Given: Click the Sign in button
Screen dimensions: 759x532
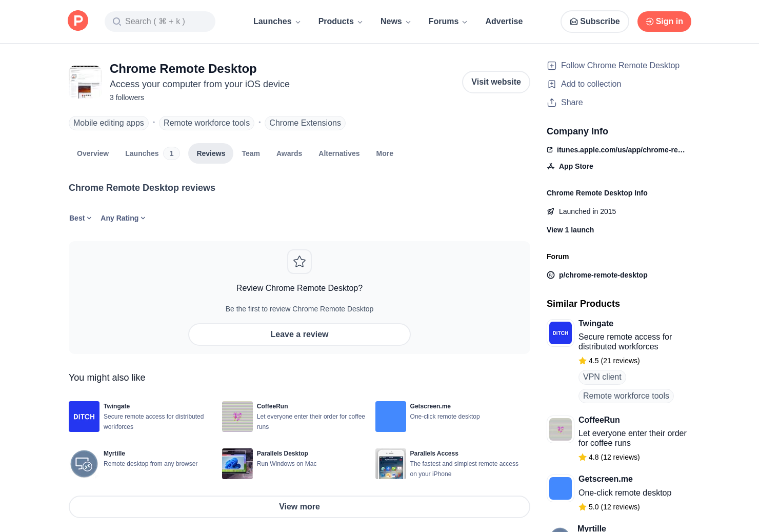Looking at the screenshot, I should point(664,22).
